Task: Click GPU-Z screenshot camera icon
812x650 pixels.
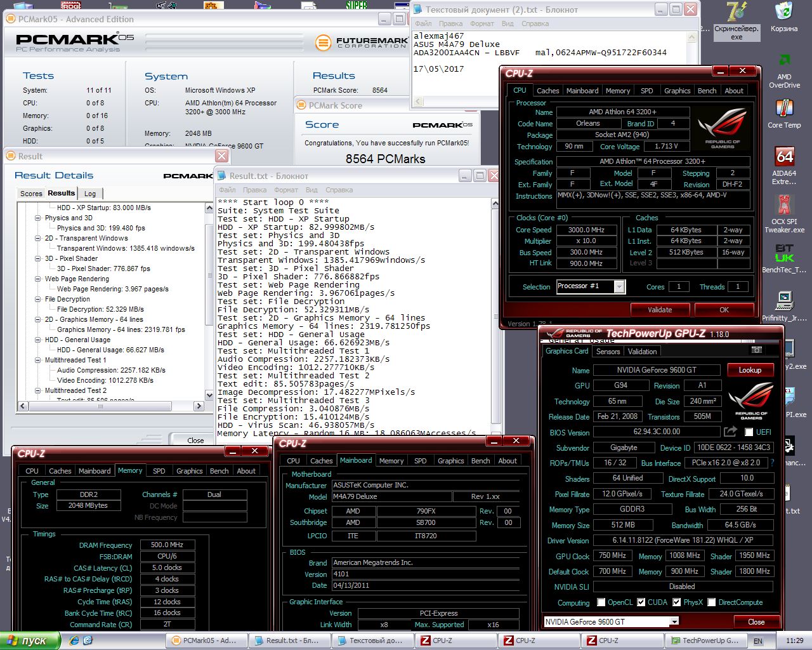Action: pos(757,350)
